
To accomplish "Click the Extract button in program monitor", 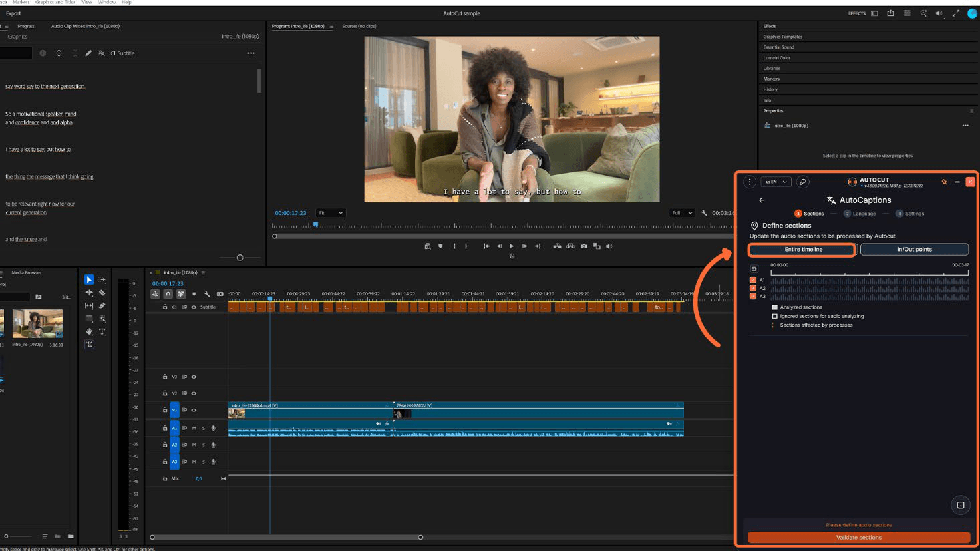I will pos(570,246).
